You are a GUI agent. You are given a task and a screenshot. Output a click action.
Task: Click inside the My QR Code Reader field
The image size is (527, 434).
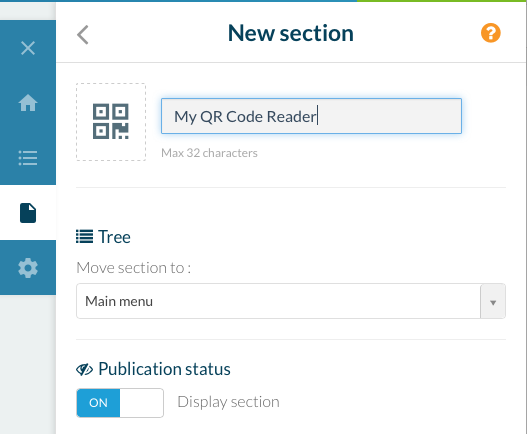coord(311,116)
